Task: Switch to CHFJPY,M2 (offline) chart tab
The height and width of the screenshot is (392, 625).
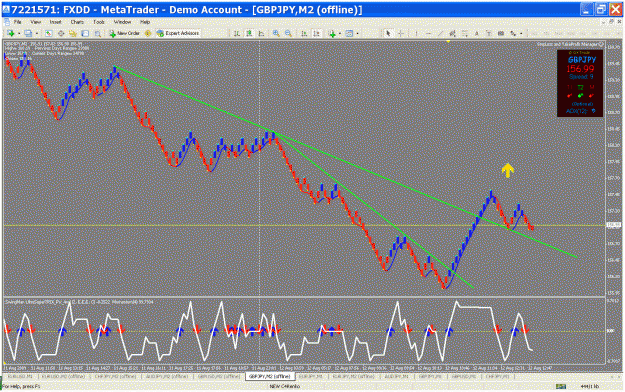Action: pyautogui.click(x=115, y=376)
